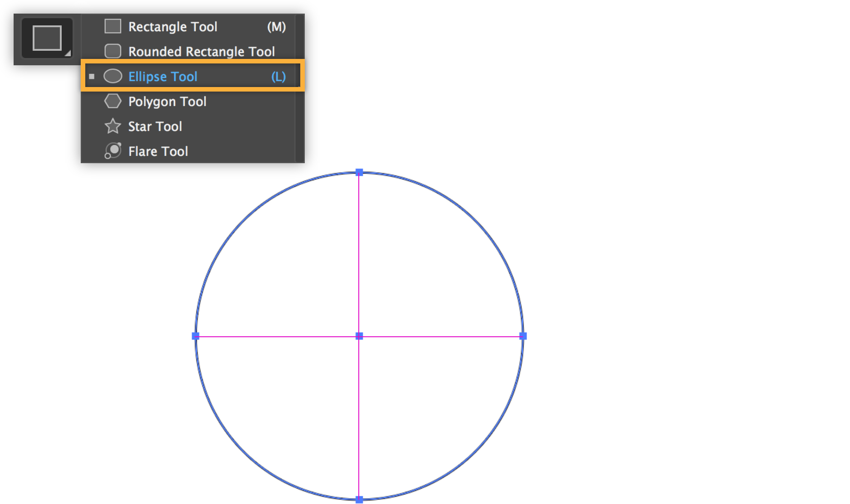This screenshot has height=504, width=850.
Task: Select the Polygon Tool icon
Action: pos(112,101)
